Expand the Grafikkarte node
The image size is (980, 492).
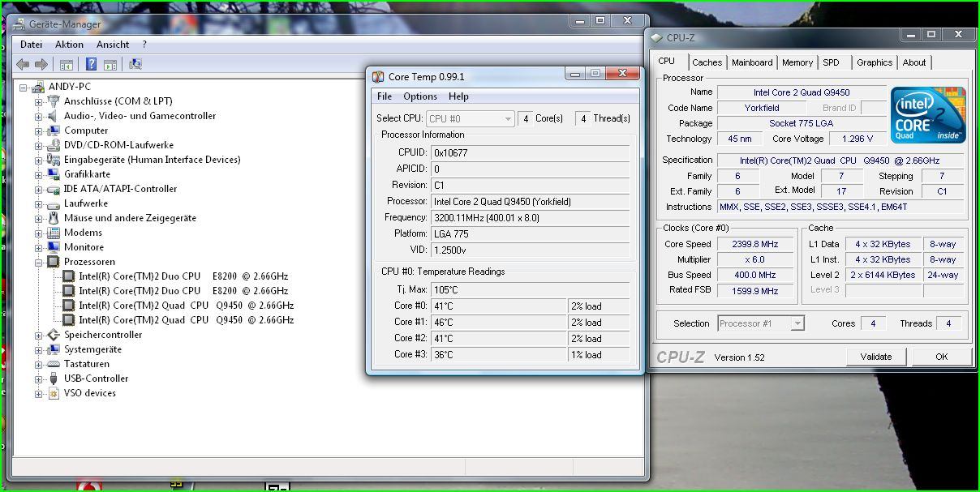pyautogui.click(x=38, y=174)
